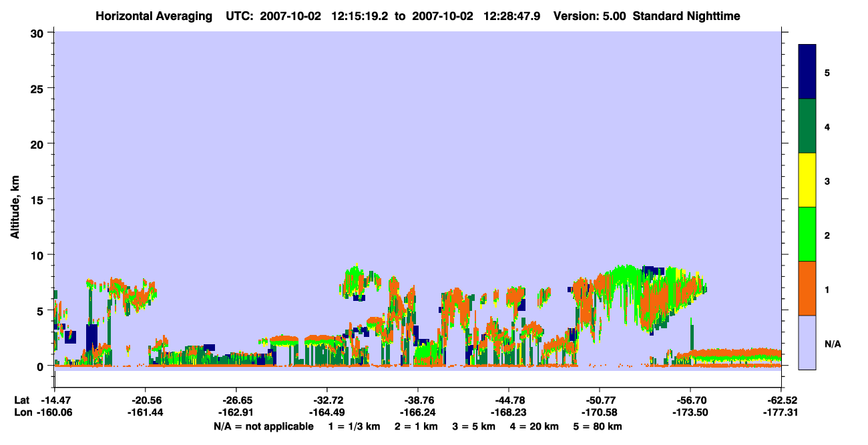
Task: Click the latitude value -56.70
Action: [x=690, y=400]
